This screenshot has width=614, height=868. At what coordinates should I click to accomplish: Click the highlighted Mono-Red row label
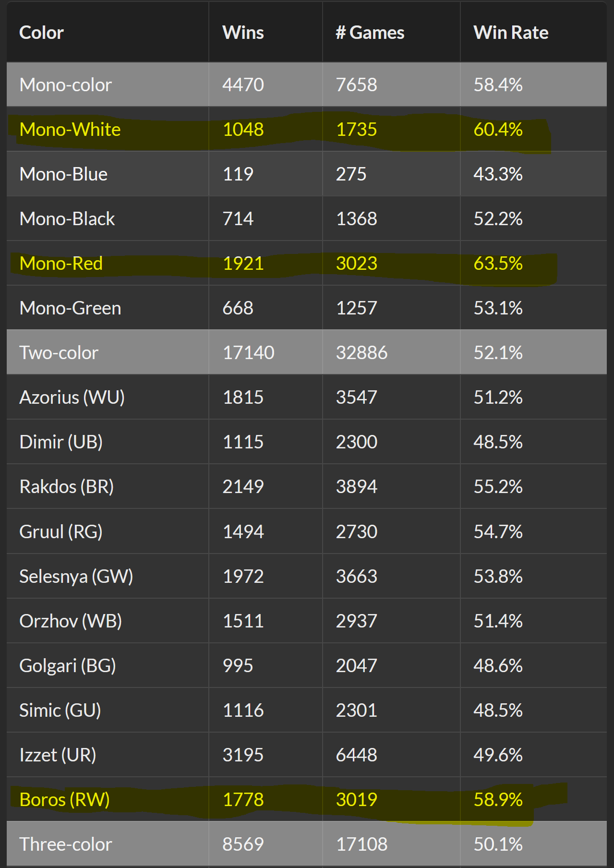(61, 264)
